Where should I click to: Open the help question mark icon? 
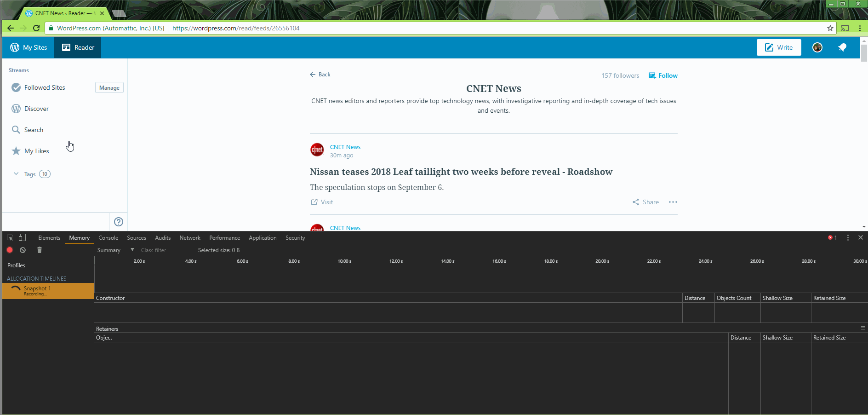pyautogui.click(x=119, y=222)
